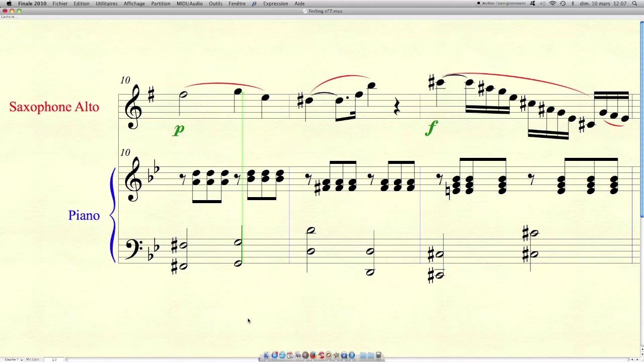Open the Fichier menu
644x362 pixels.
tap(60, 4)
